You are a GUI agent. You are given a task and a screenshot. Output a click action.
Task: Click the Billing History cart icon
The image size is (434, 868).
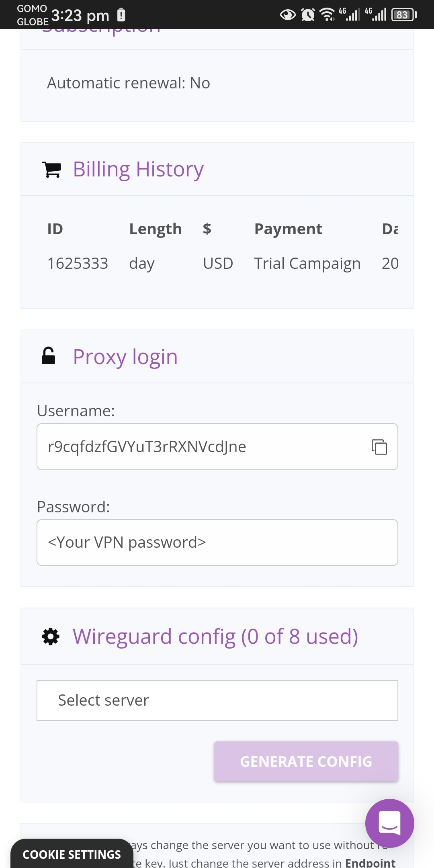tap(51, 170)
